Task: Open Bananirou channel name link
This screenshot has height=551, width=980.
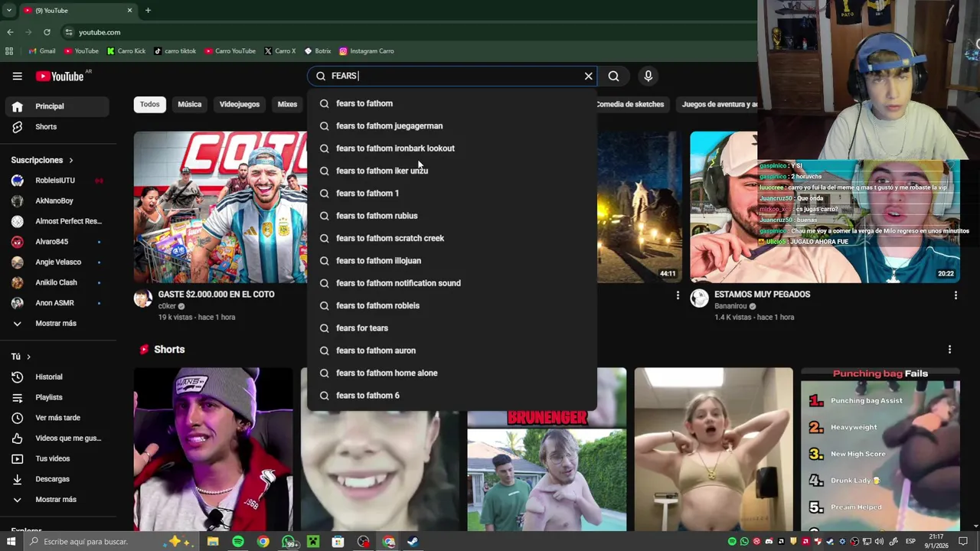Action: pos(730,306)
